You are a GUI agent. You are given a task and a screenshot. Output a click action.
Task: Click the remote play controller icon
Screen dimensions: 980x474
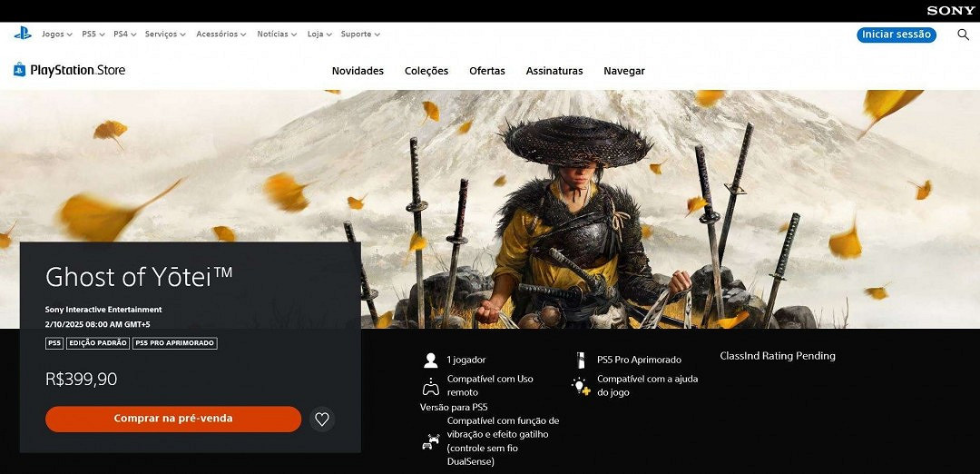[430, 385]
